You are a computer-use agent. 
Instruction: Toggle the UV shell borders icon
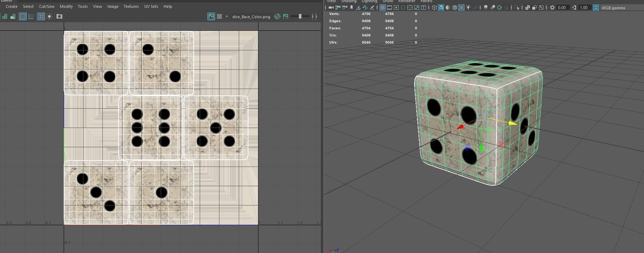(x=31, y=16)
